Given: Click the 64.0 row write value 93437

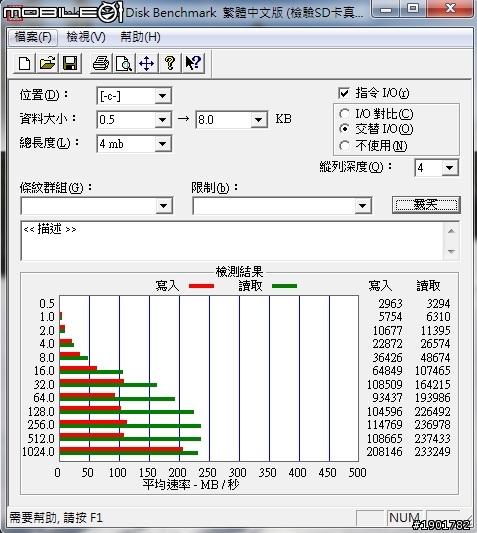Looking at the screenshot, I should pos(387,398).
